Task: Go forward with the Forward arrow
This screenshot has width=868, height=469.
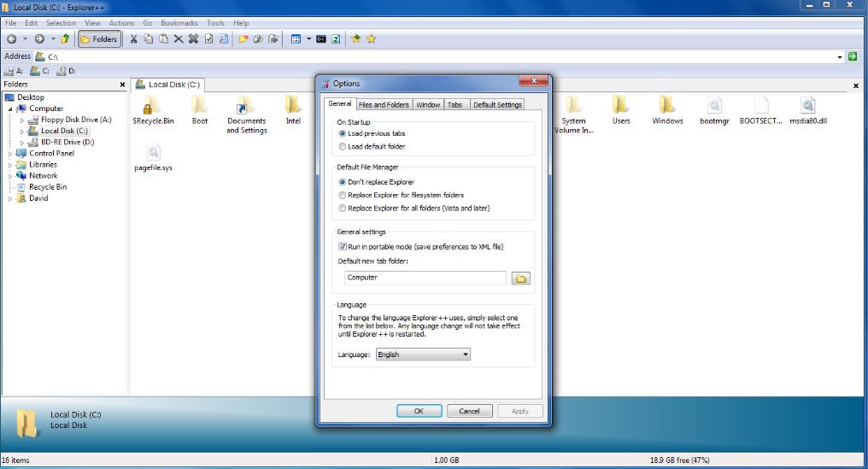Action: (39, 38)
